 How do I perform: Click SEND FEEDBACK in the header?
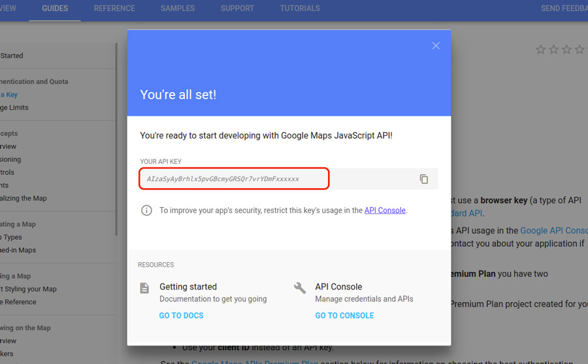[x=564, y=8]
